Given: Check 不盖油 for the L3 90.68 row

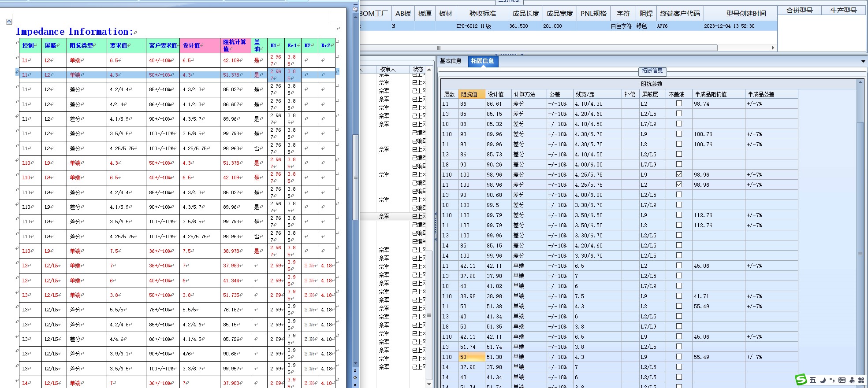Looking at the screenshot, I should click(679, 195).
